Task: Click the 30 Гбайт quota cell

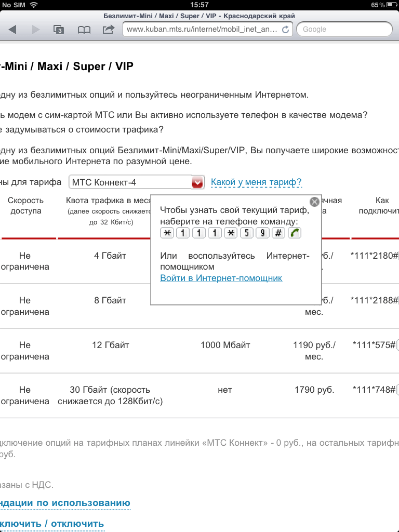Action: [x=110, y=395]
